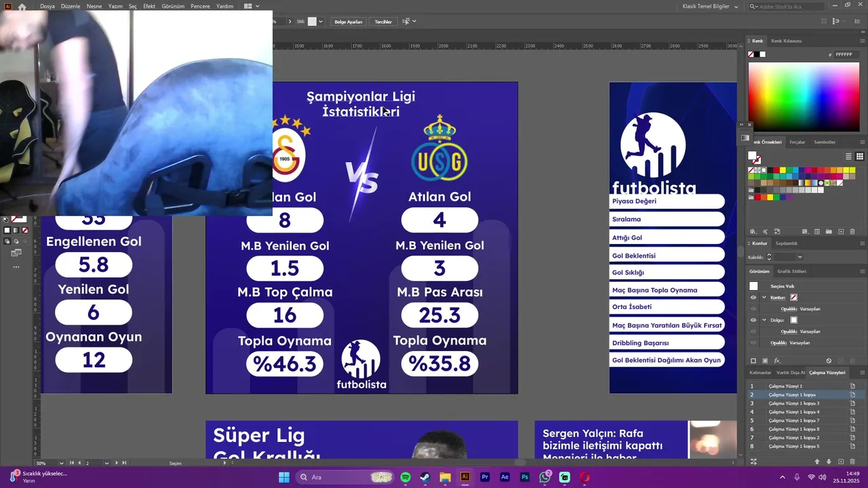Toggle visibility eye of Kontur attribute
The image size is (868, 488).
[x=753, y=298]
